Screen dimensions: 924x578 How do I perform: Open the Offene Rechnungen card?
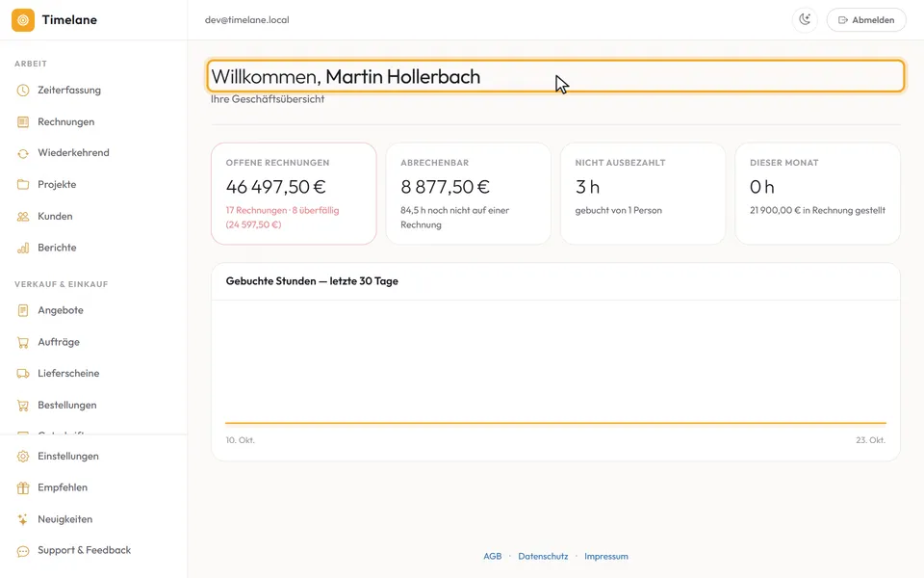(295, 194)
